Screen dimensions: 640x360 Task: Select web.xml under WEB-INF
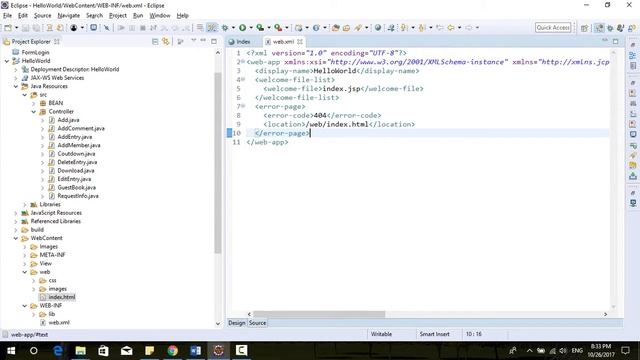(59, 322)
